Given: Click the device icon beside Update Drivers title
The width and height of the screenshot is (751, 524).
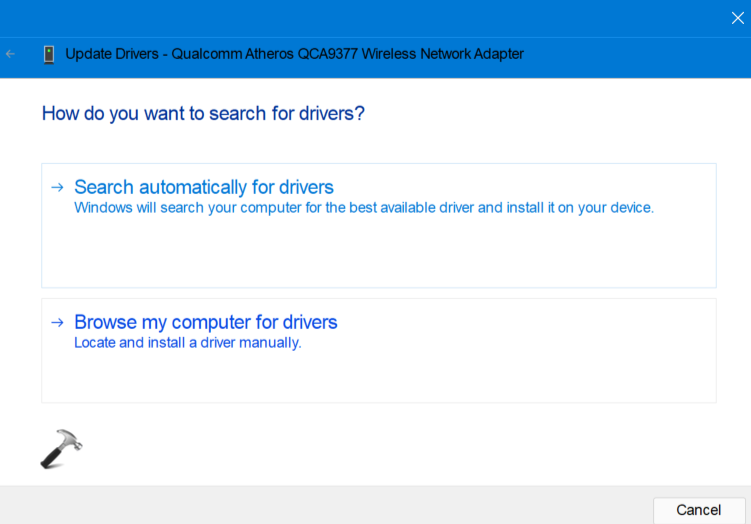Looking at the screenshot, I should pyautogui.click(x=48, y=54).
